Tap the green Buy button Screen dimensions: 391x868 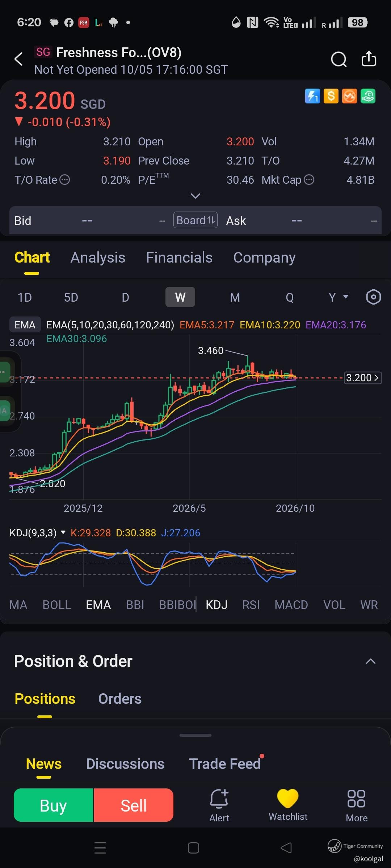click(54, 805)
